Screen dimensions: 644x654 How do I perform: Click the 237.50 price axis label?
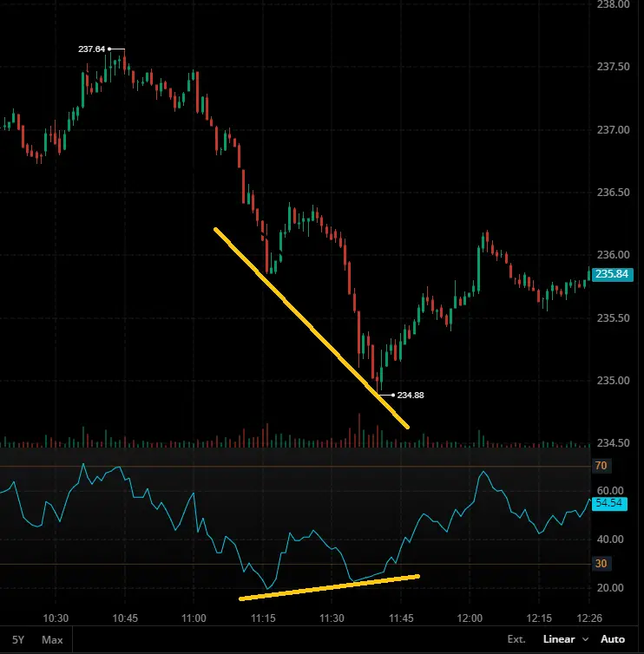(x=613, y=67)
